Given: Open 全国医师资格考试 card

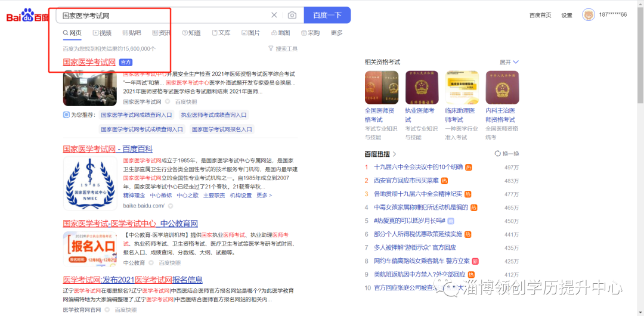Looking at the screenshot, I should pos(382,106).
